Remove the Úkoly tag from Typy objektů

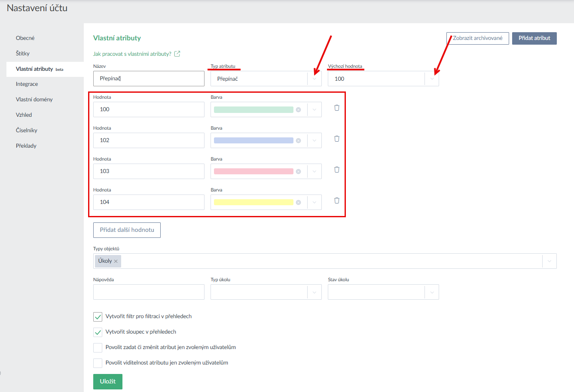tap(116, 261)
